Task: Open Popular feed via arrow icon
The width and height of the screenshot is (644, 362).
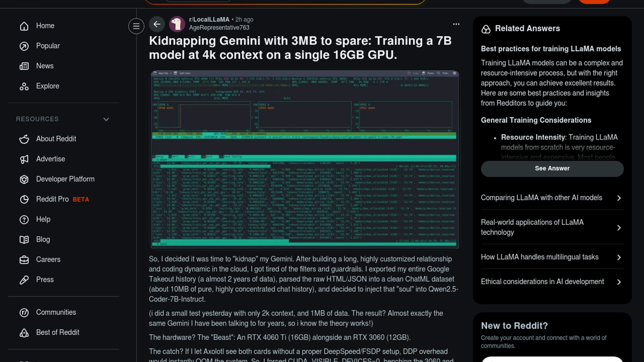Action: (x=24, y=46)
